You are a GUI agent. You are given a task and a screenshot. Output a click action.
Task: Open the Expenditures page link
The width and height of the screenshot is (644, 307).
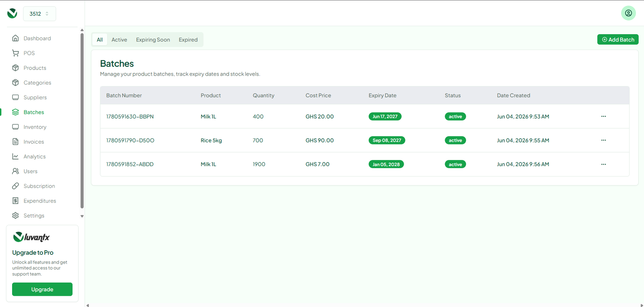pos(40,201)
